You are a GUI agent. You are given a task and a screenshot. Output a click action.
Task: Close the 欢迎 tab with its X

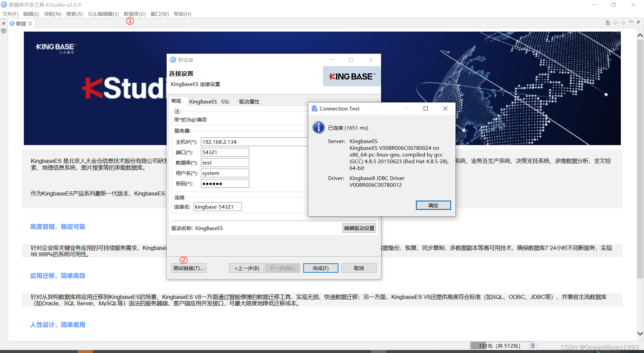click(30, 24)
